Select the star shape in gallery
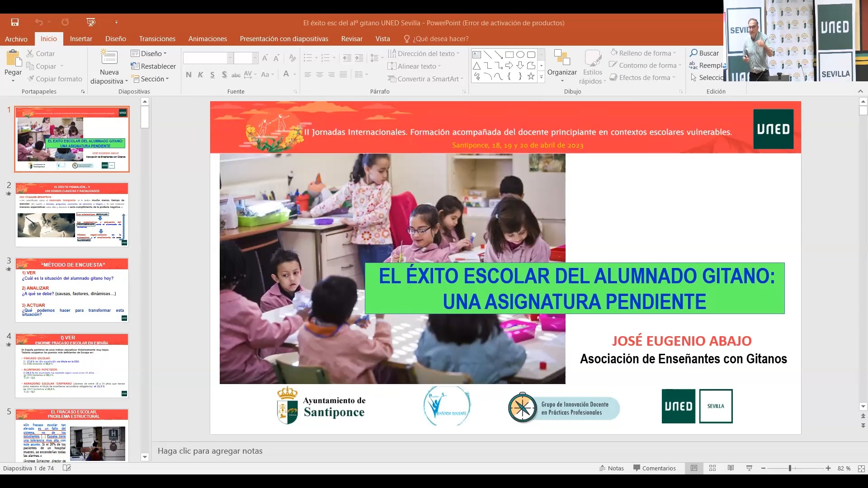This screenshot has height=488, width=868. click(x=531, y=76)
